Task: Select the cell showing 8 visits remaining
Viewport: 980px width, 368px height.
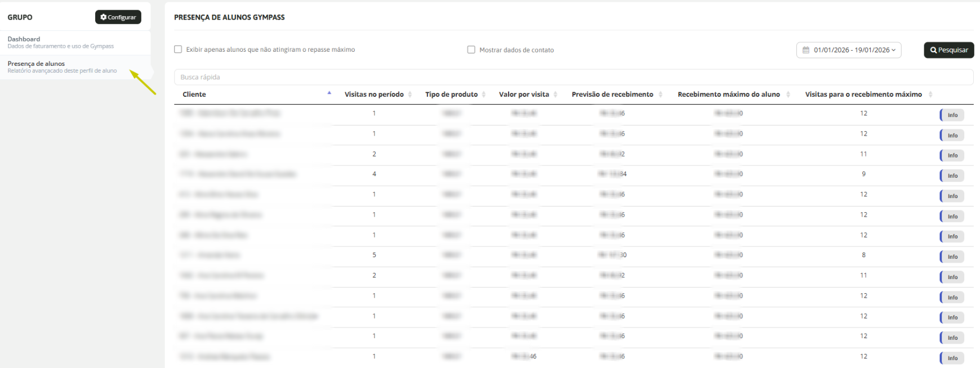Action: (863, 255)
